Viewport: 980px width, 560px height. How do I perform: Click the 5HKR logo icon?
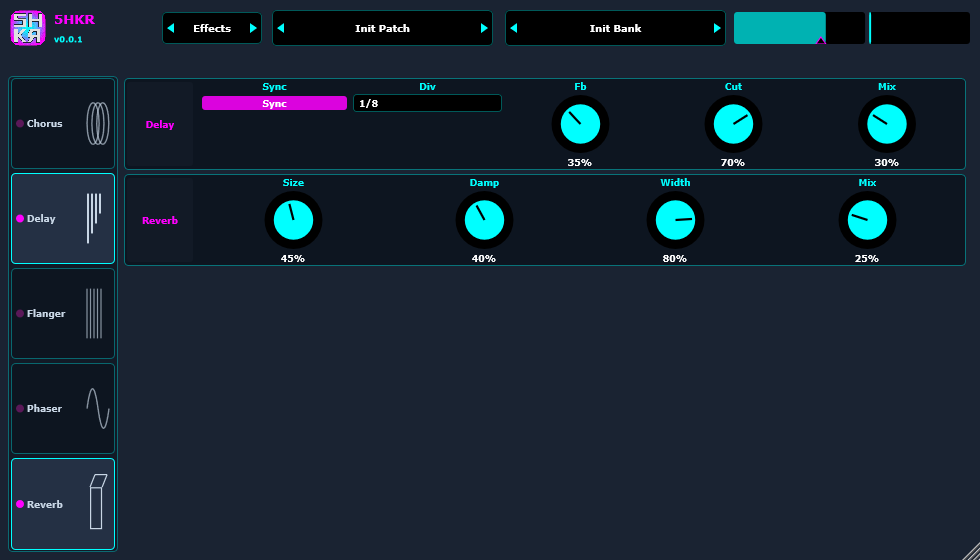(x=28, y=28)
